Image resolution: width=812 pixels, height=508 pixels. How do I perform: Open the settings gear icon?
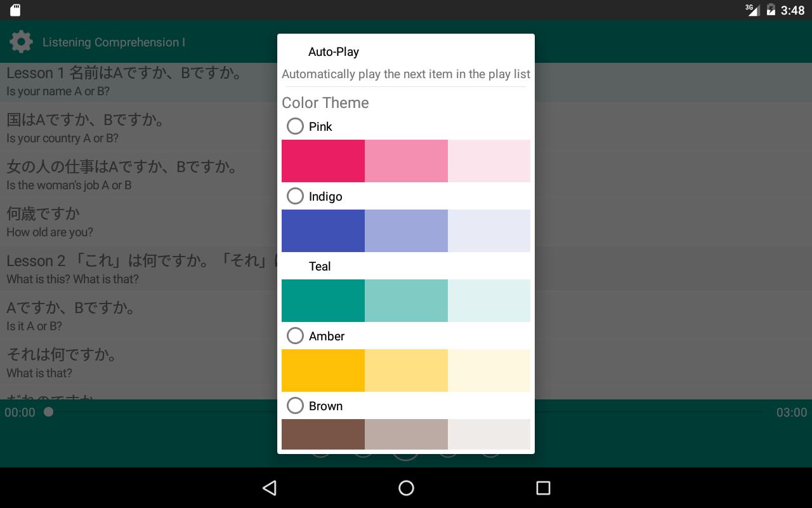pos(21,42)
